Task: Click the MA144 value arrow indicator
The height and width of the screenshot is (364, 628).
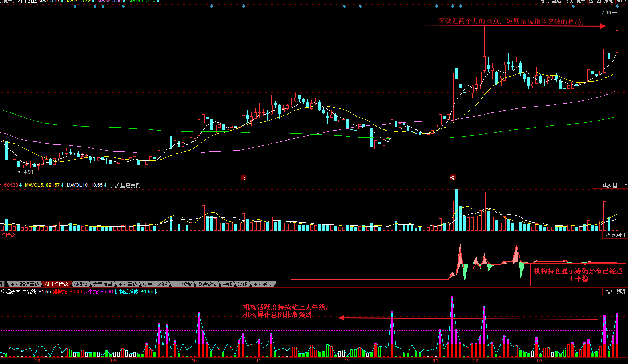Action: click(158, 1)
